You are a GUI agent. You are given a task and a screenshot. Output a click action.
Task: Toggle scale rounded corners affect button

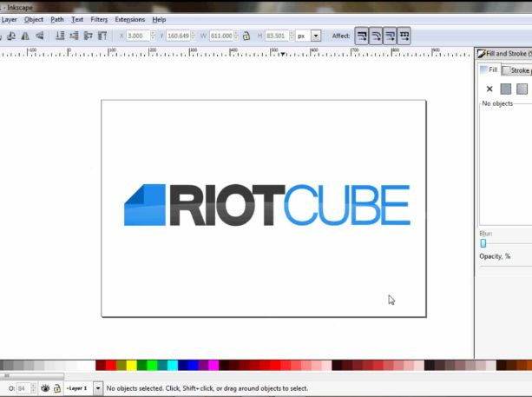click(376, 36)
